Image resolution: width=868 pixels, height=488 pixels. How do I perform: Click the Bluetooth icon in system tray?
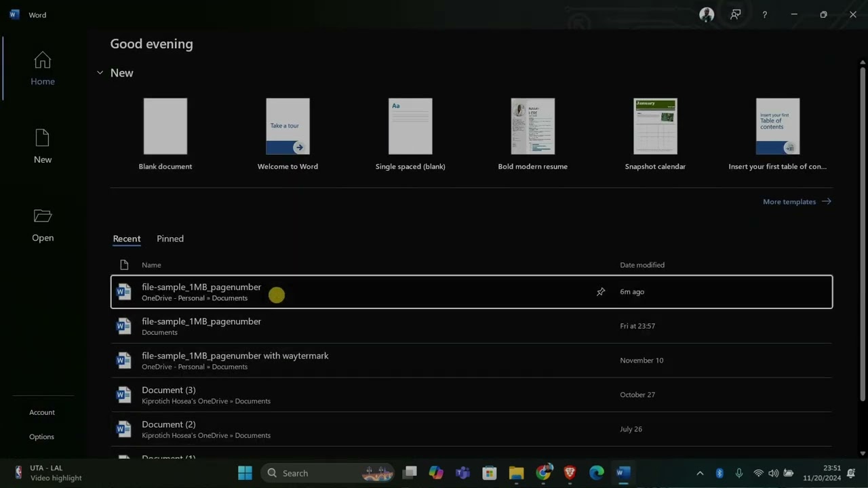(719, 473)
